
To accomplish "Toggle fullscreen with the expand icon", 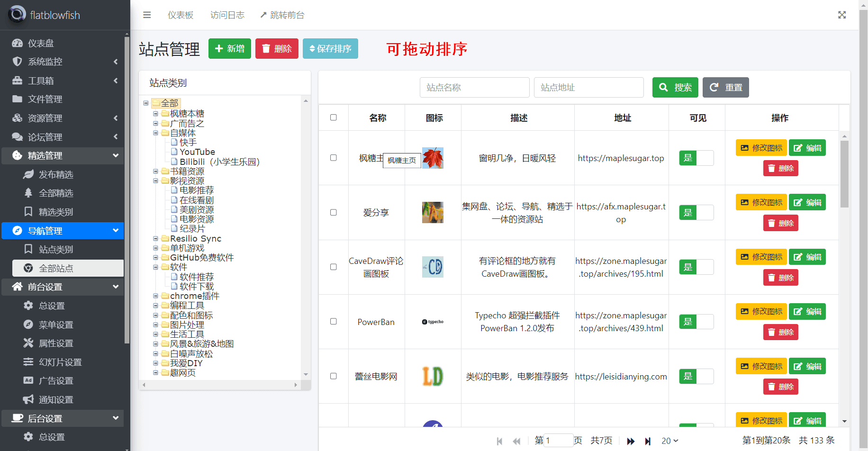I will tap(842, 15).
